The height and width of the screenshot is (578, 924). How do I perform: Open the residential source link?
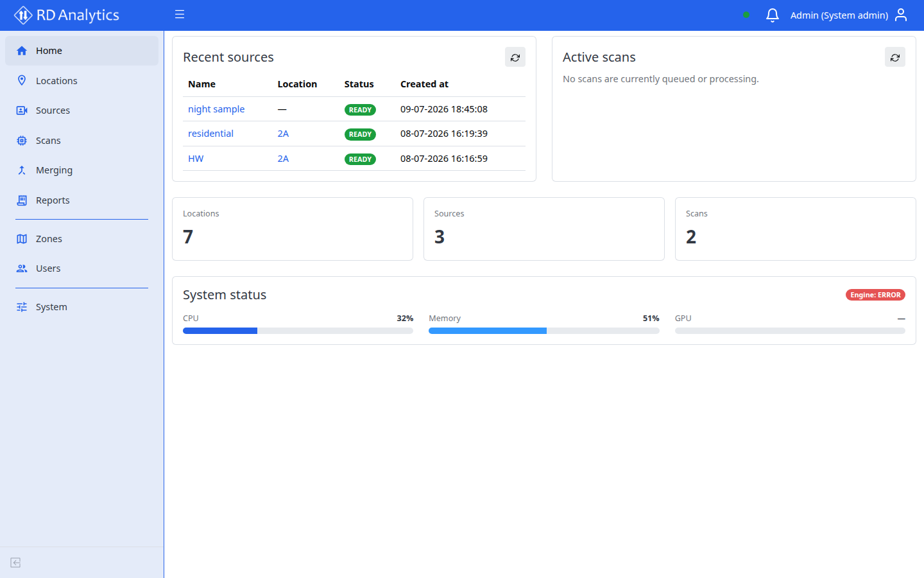click(x=210, y=134)
